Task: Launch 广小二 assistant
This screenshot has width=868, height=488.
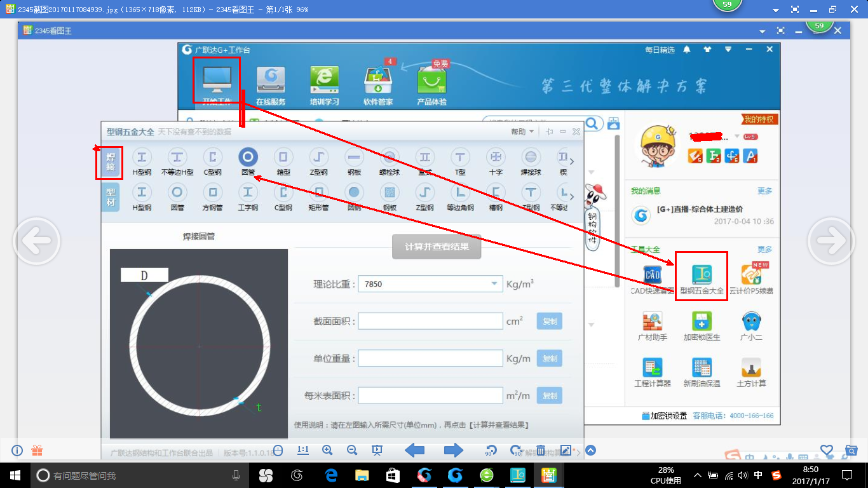Action: tap(751, 327)
